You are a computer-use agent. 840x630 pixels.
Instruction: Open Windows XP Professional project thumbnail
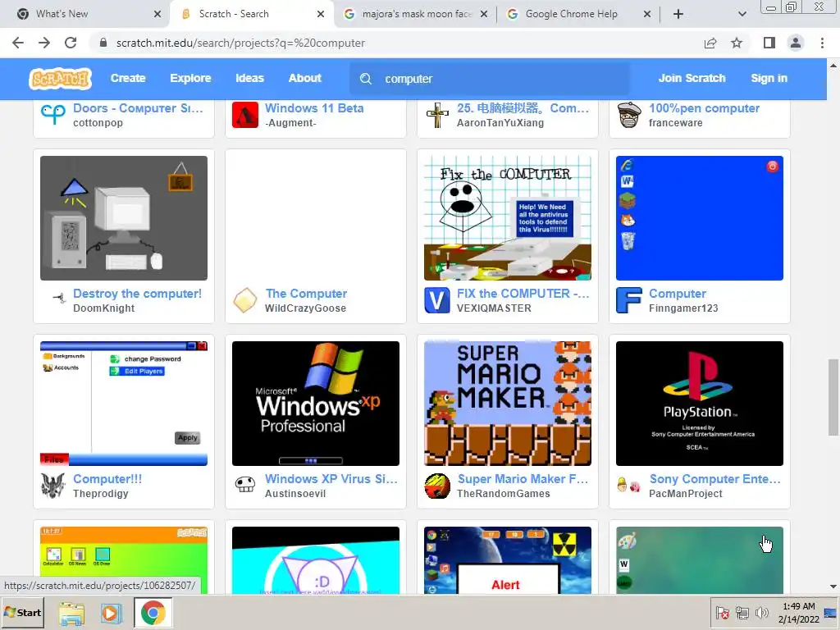tap(316, 404)
